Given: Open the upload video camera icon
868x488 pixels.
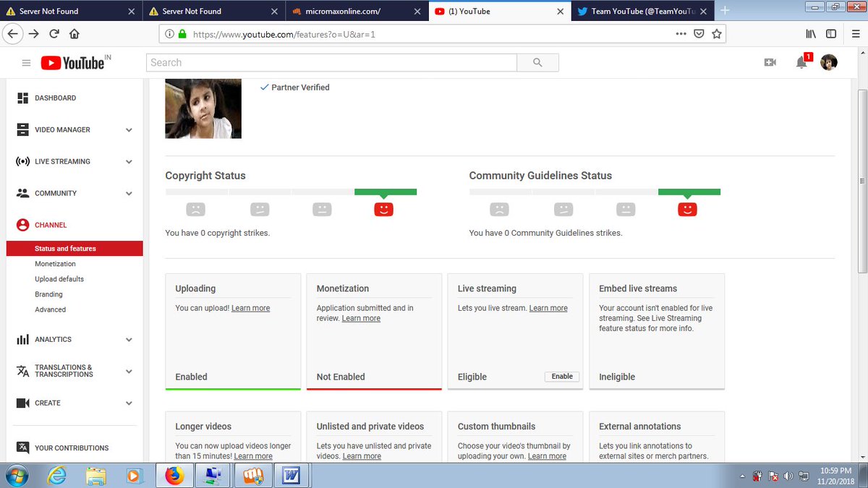Looking at the screenshot, I should pos(770,63).
